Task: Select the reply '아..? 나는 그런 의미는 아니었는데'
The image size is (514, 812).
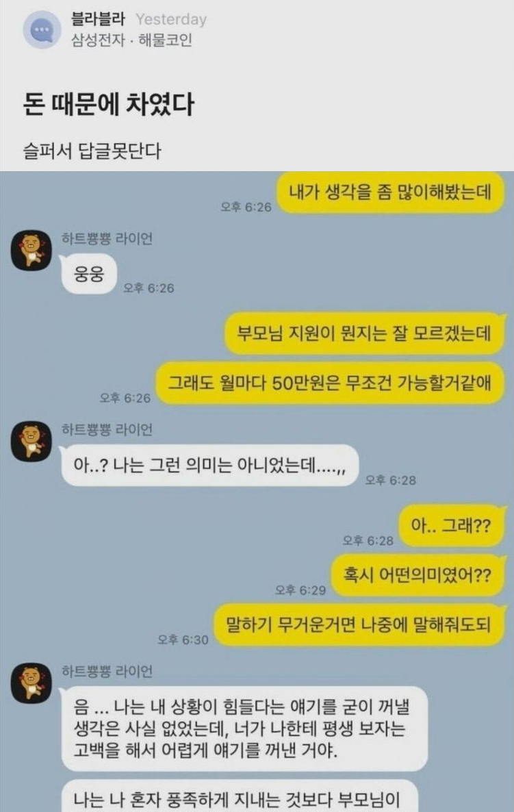Action: [209, 466]
